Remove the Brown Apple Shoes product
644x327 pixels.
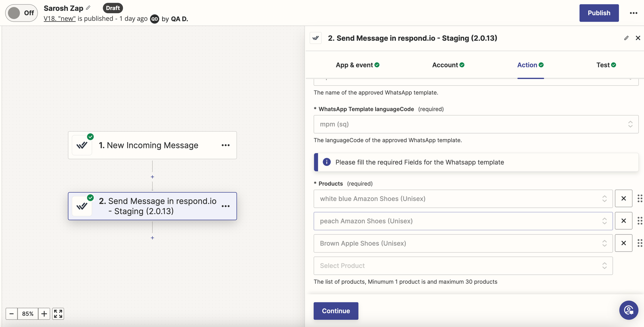[623, 243]
